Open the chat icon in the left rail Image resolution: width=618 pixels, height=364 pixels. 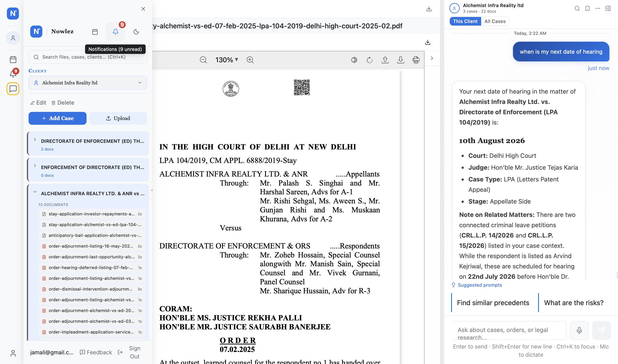tap(13, 88)
